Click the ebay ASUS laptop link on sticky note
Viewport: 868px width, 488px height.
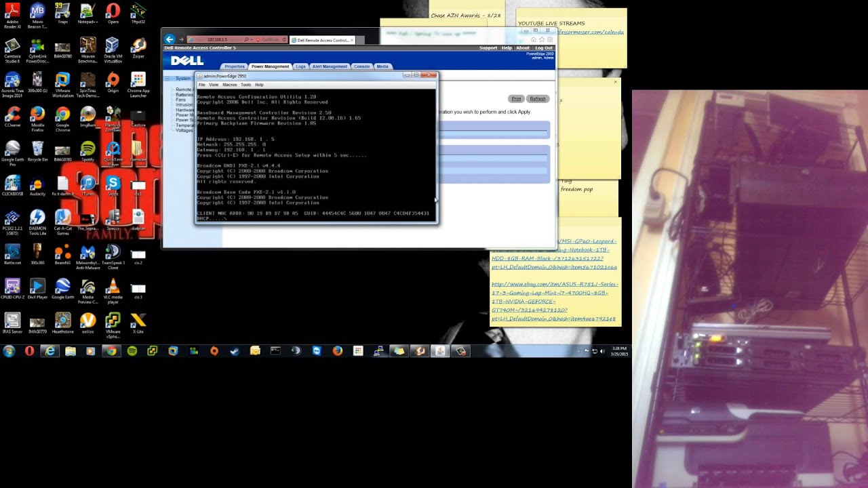click(553, 302)
